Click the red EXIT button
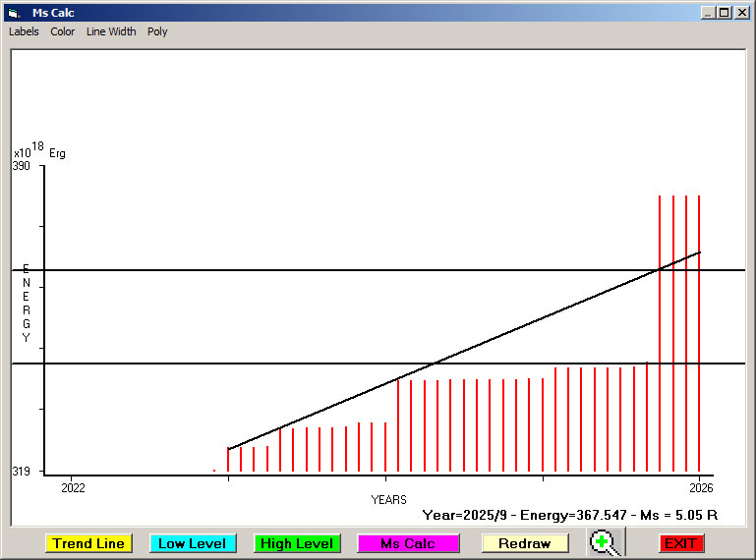756x560 pixels. click(680, 543)
